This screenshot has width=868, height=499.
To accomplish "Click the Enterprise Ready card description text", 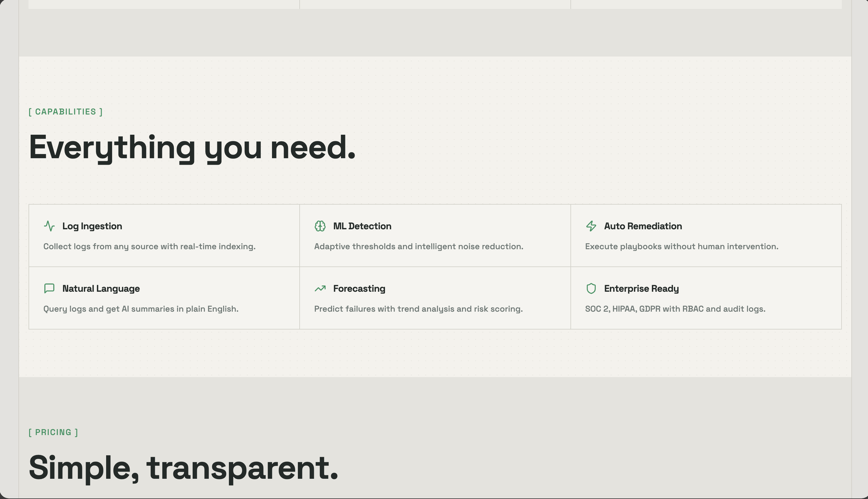I will (x=675, y=309).
